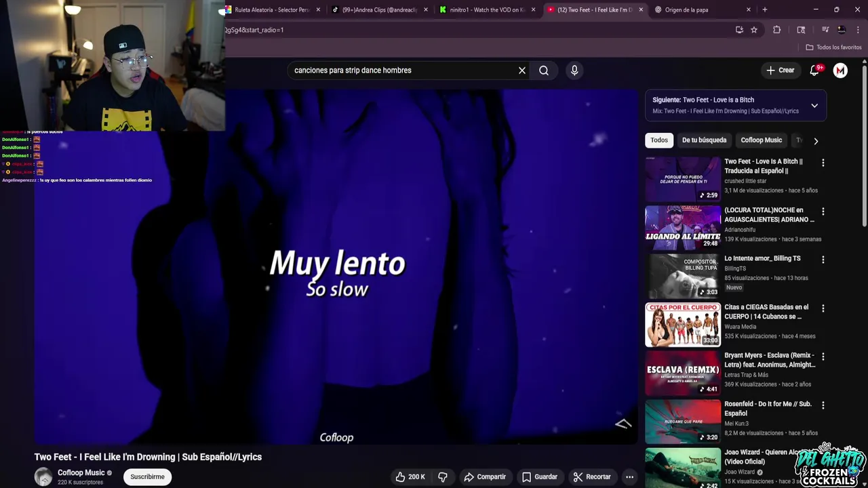Clear the search box with X
Image resolution: width=868 pixels, height=488 pixels.
(522, 70)
